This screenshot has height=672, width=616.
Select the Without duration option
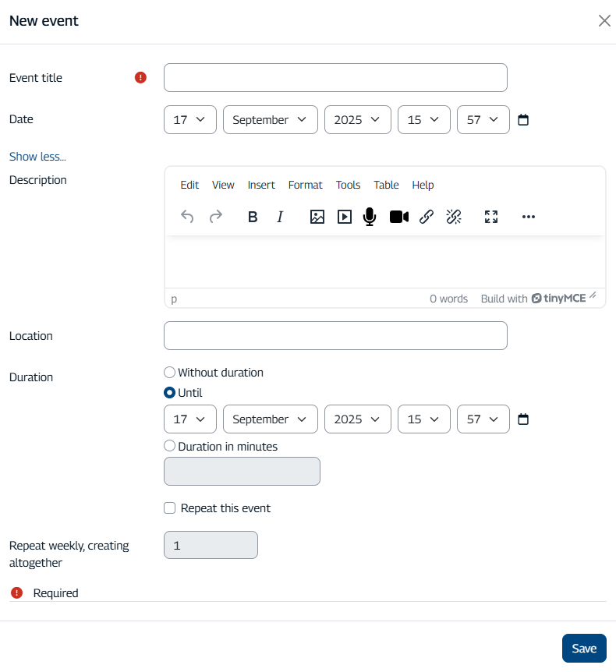(x=170, y=373)
